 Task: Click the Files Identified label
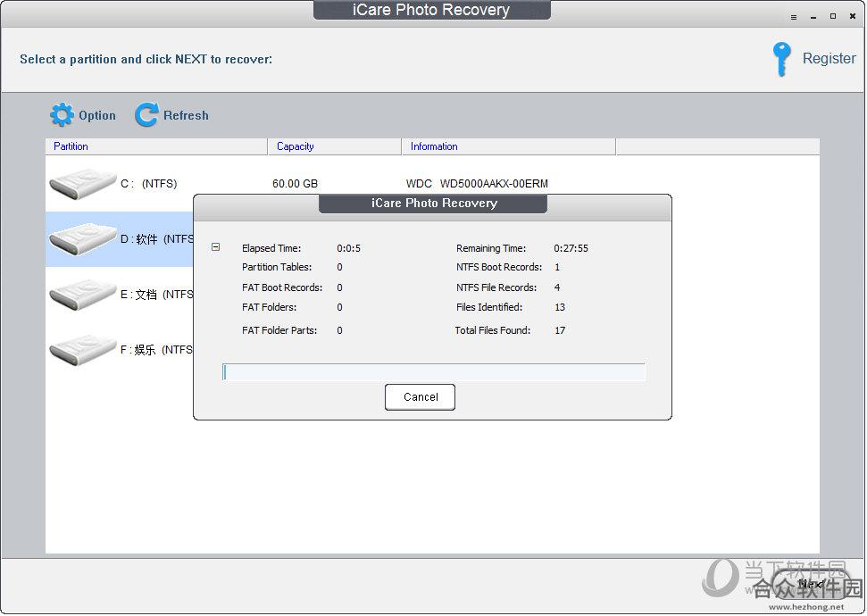coord(489,307)
